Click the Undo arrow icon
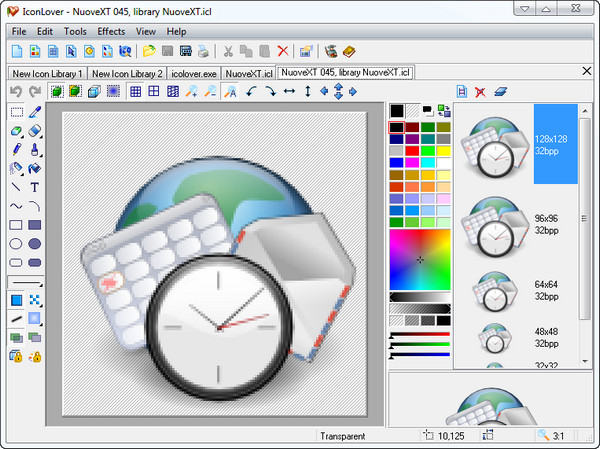 (x=16, y=92)
